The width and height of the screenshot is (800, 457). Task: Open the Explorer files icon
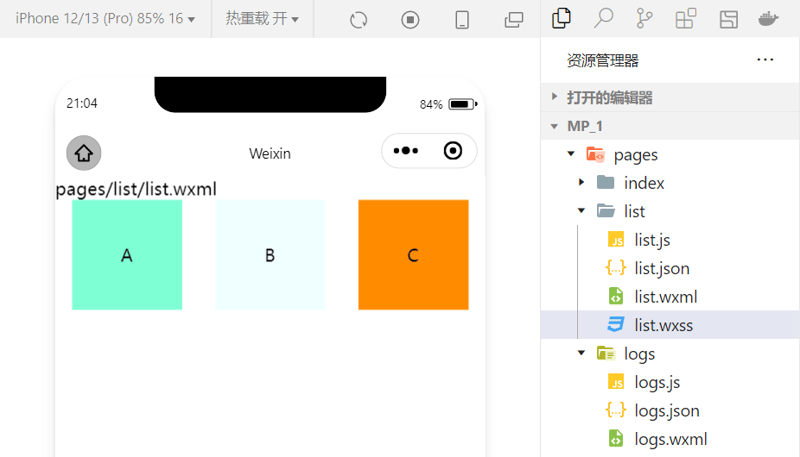pyautogui.click(x=561, y=18)
